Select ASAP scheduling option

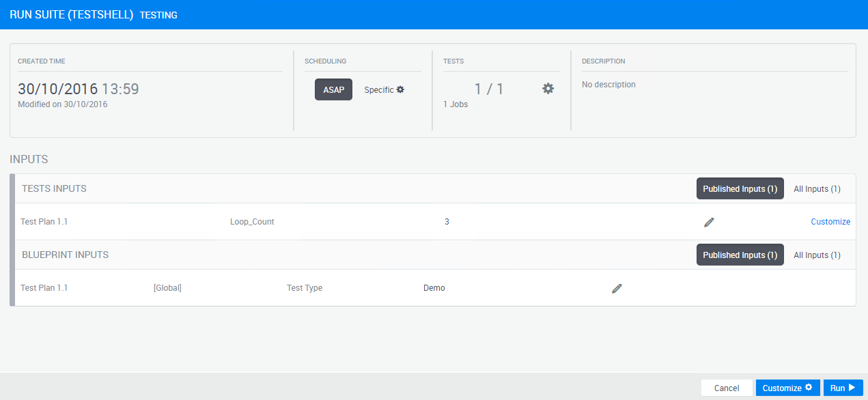333,89
